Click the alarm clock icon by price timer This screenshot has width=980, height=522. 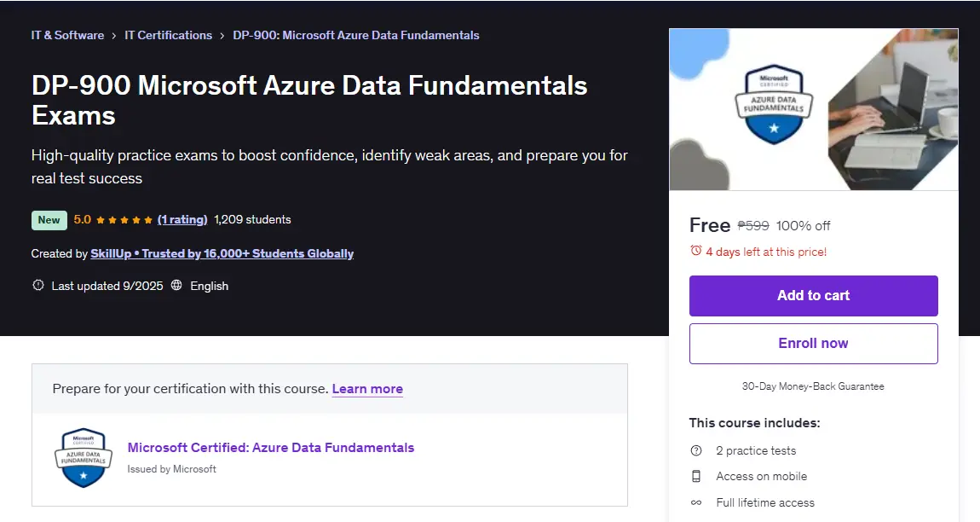[695, 251]
